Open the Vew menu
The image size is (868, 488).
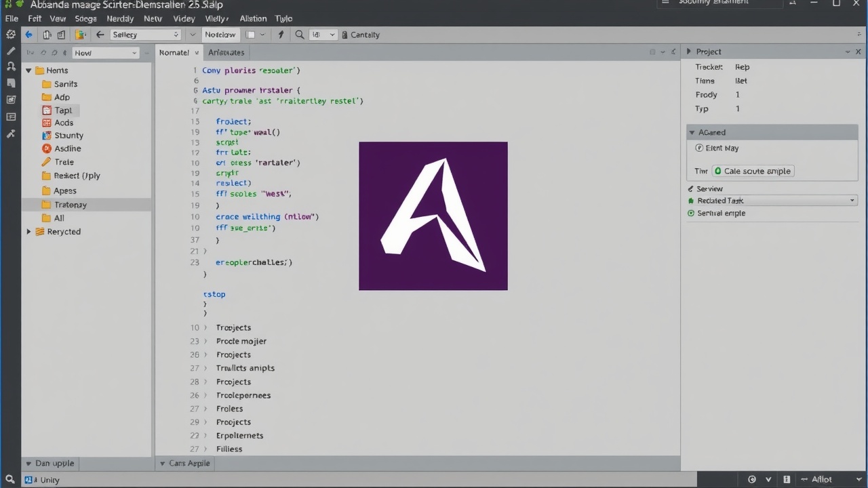click(58, 18)
